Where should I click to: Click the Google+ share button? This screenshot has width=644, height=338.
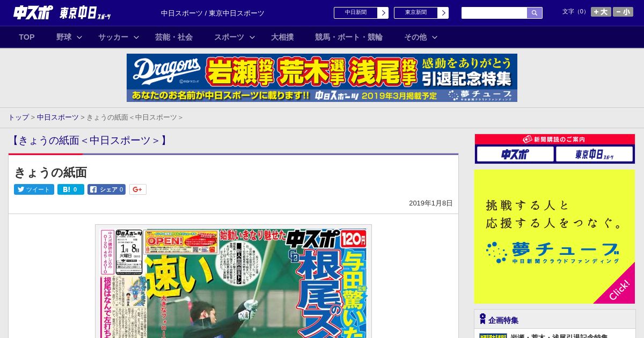click(x=137, y=189)
